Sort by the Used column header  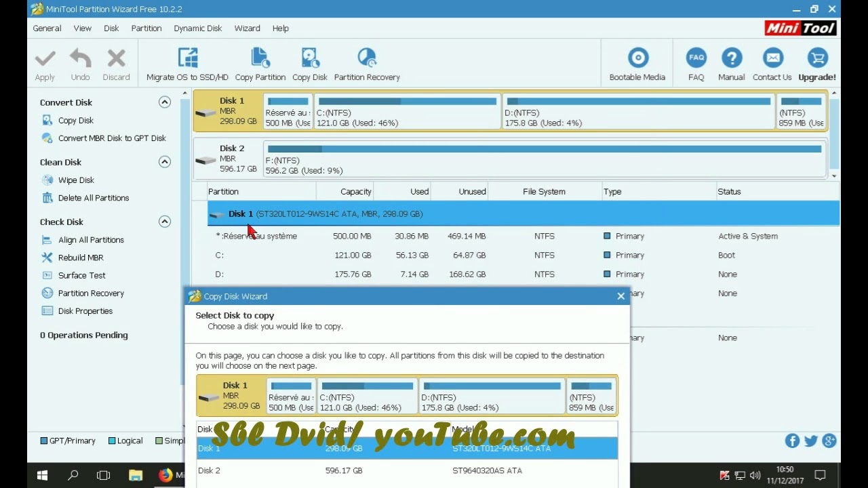pyautogui.click(x=402, y=192)
